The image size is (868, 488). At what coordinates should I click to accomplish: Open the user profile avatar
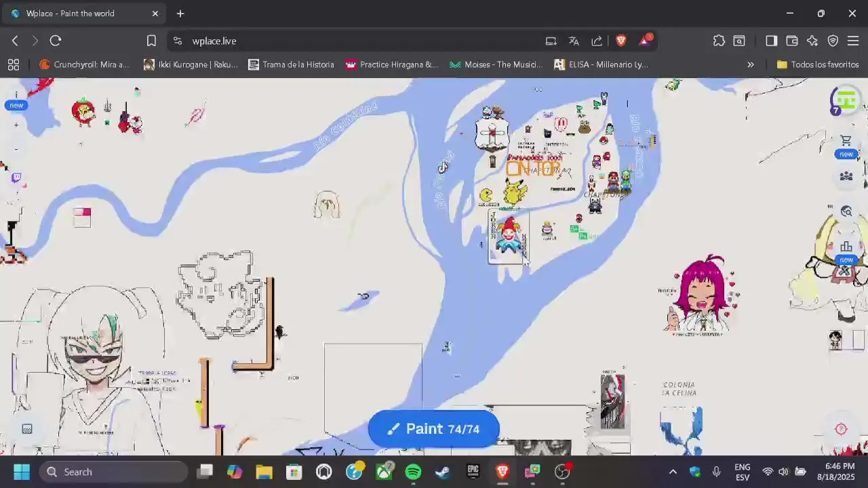(846, 101)
